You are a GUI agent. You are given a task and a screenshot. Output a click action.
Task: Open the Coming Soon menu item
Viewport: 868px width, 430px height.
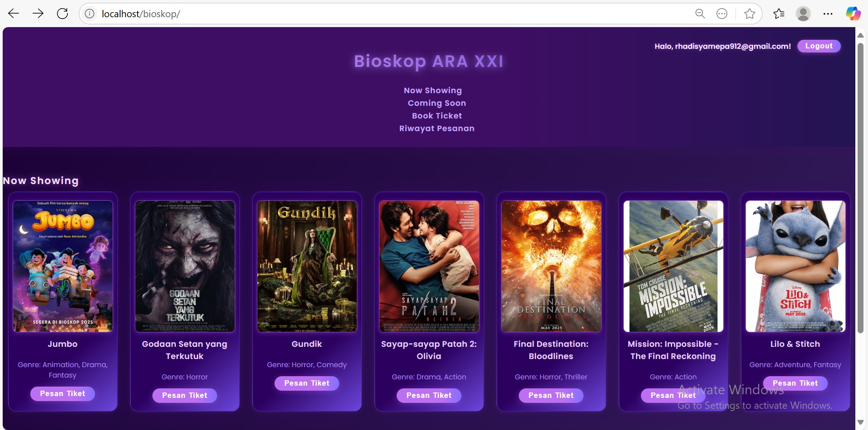(436, 103)
